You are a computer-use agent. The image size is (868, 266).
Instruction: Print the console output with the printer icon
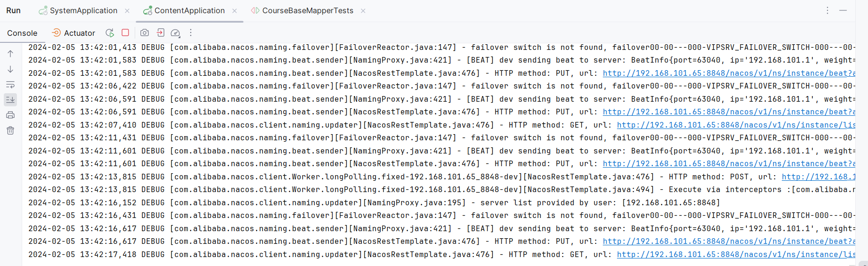pyautogui.click(x=10, y=115)
